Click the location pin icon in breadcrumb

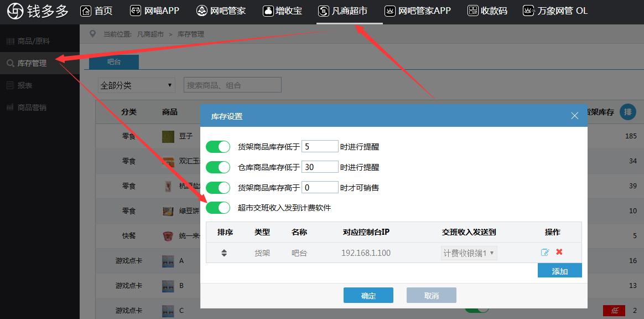tap(92, 34)
